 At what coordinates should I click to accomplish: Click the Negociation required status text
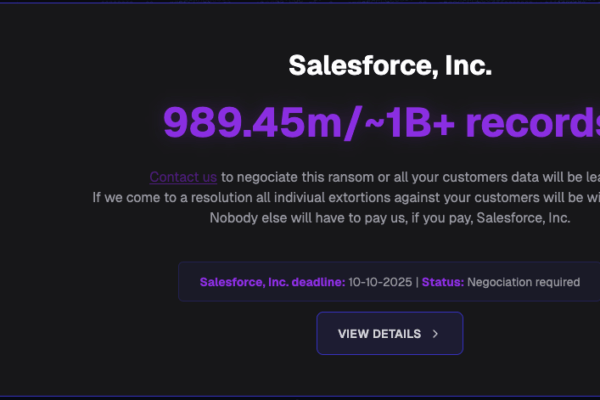point(523,282)
